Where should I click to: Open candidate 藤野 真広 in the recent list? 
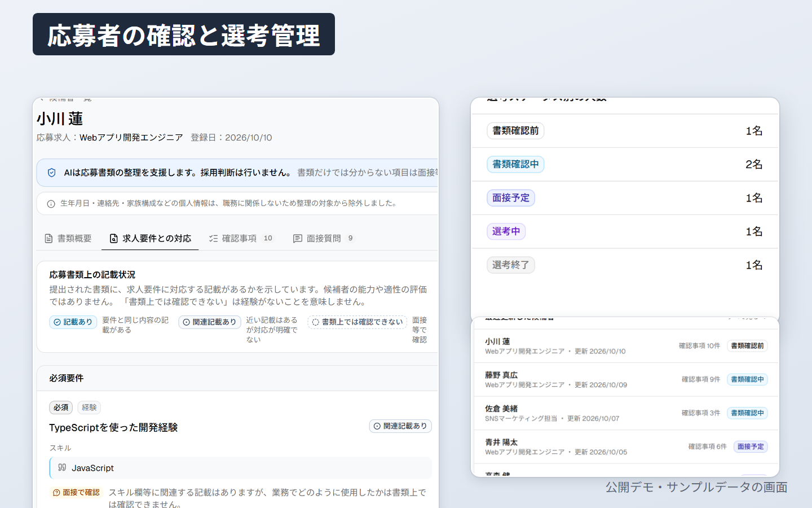[625, 379]
